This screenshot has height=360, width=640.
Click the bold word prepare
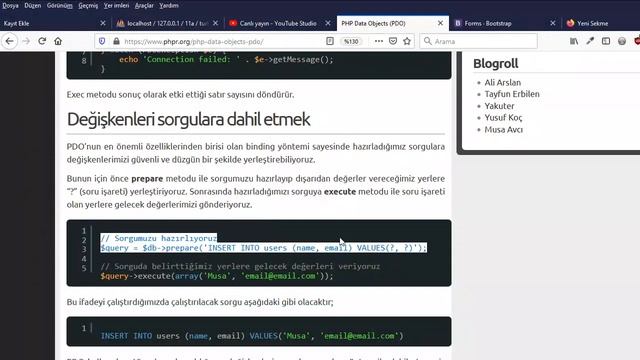(x=147, y=178)
